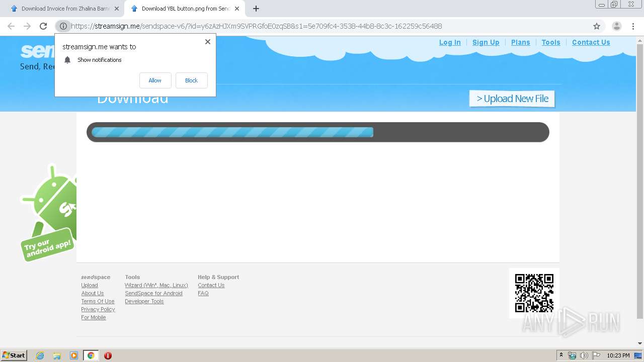Click the Try our android app badge
The width and height of the screenshot is (644, 362).
coord(48,245)
